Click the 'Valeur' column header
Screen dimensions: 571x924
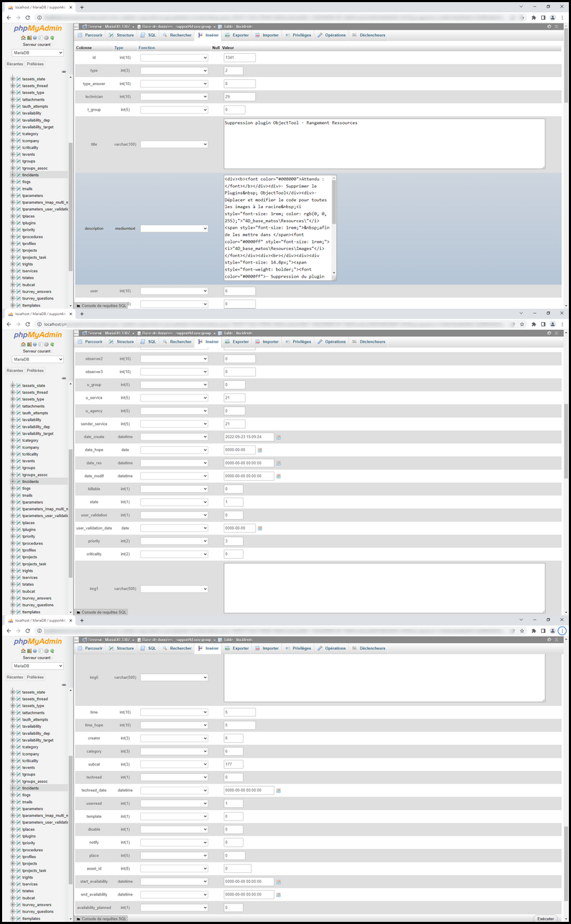229,47
